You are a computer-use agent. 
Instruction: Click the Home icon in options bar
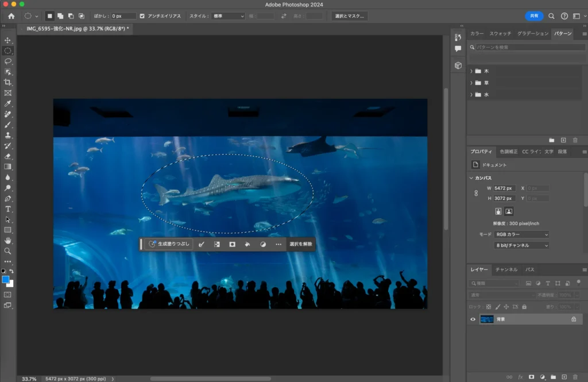pyautogui.click(x=11, y=16)
